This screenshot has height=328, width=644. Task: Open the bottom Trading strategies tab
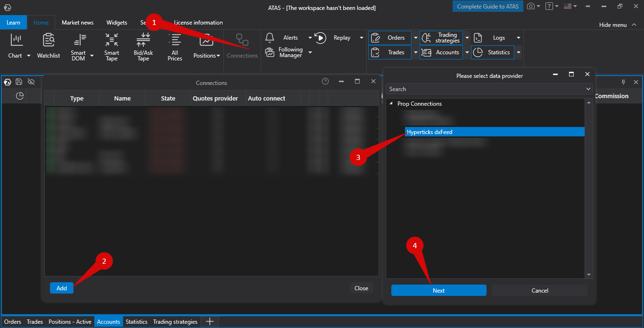click(175, 322)
